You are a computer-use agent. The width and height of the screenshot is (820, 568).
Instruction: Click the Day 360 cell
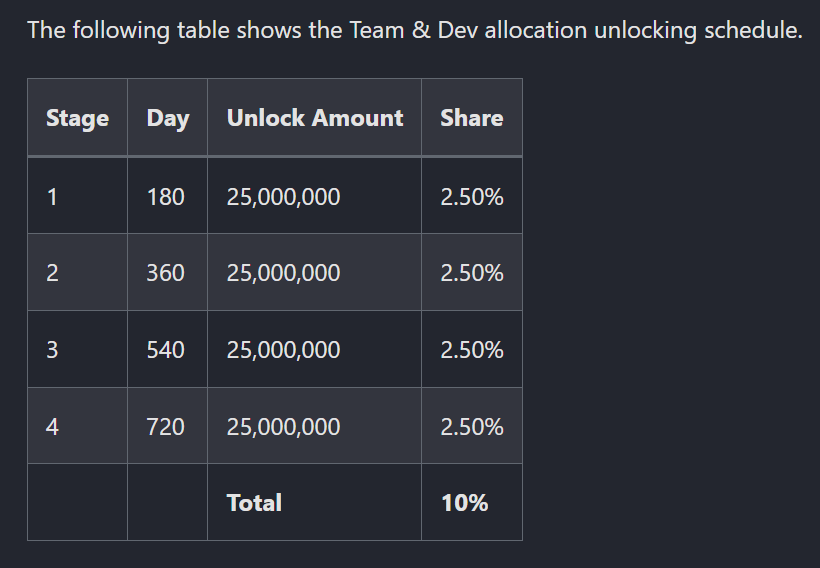[x=167, y=272]
